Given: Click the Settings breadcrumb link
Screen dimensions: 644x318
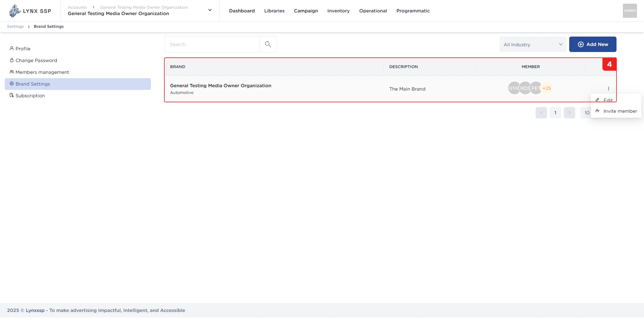Looking at the screenshot, I should 15,26.
